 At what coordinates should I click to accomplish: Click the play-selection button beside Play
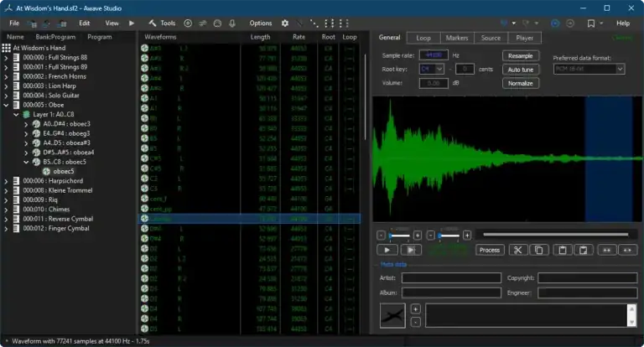pyautogui.click(x=411, y=250)
